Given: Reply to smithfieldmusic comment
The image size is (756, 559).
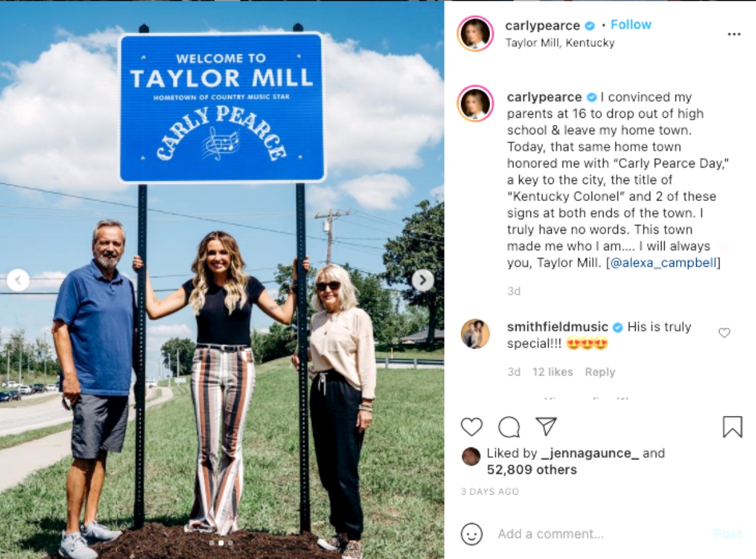Looking at the screenshot, I should click(600, 372).
